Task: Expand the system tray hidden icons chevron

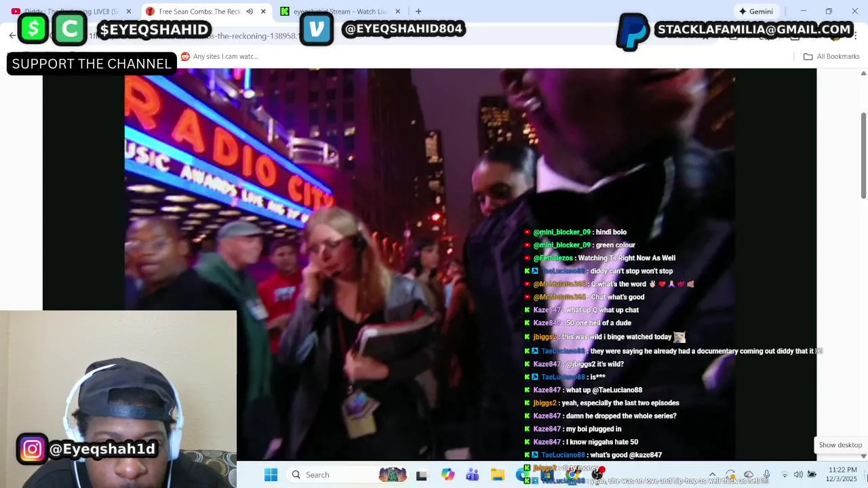Action: [712, 474]
